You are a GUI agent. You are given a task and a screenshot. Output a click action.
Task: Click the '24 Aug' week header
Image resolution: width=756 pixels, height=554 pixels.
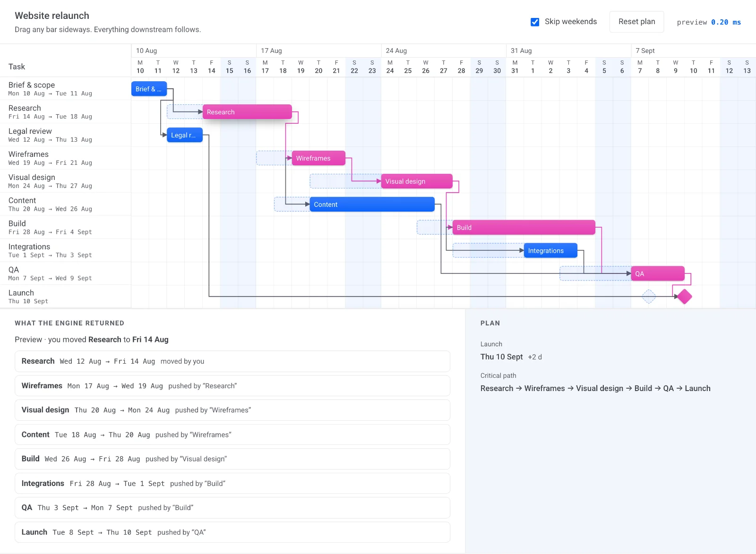443,51
